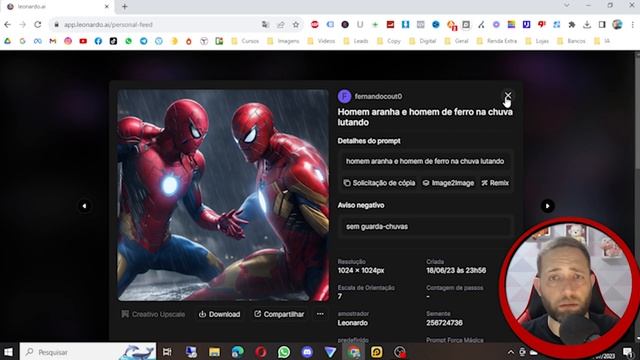Click the Download button under the image
Image resolution: width=640 pixels, height=360 pixels.
(220, 314)
